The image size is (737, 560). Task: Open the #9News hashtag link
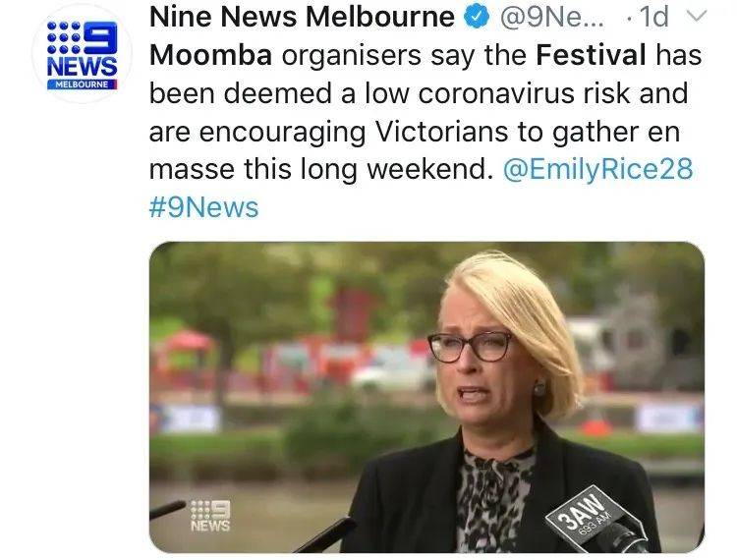click(x=203, y=207)
